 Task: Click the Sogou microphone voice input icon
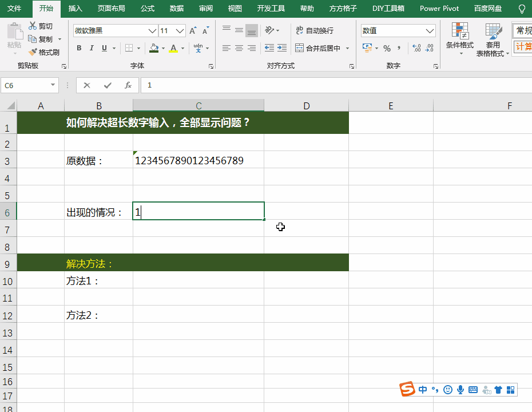point(460,390)
